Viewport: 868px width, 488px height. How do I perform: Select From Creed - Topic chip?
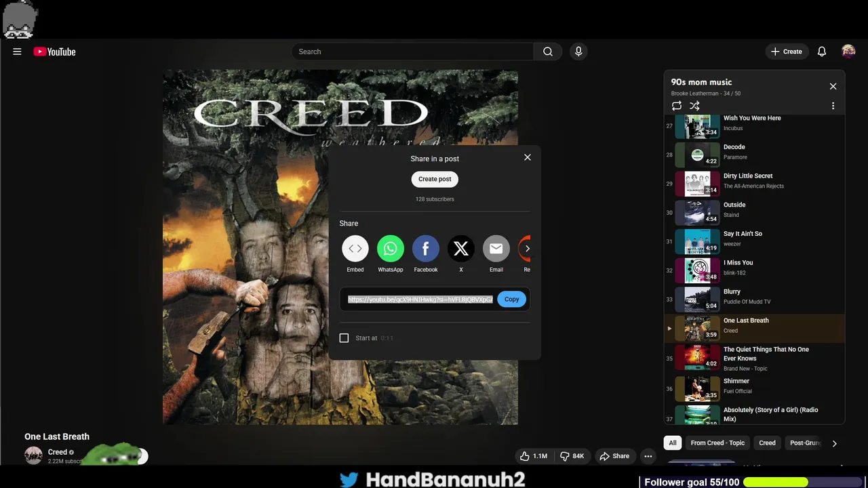(x=717, y=443)
